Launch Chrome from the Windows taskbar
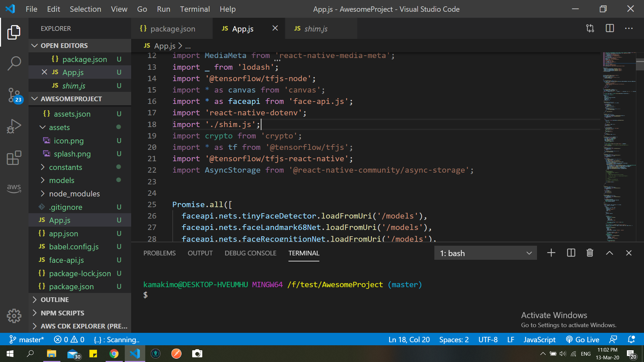This screenshot has width=644, height=362. click(x=114, y=354)
